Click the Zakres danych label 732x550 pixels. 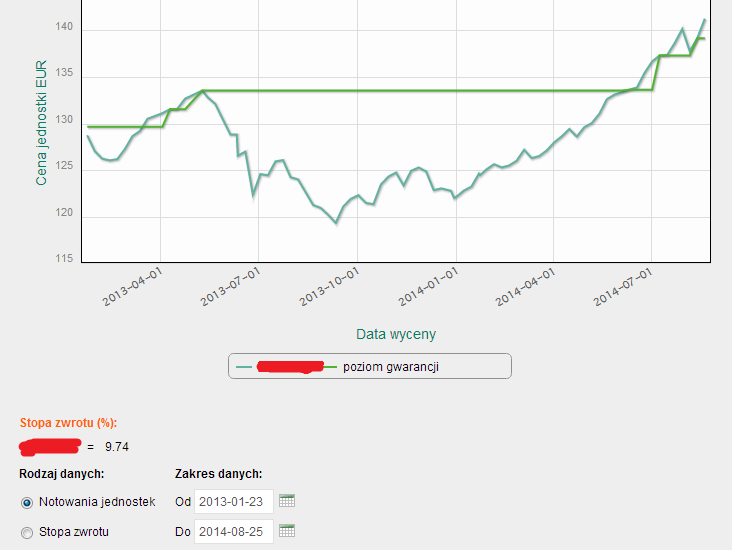[x=218, y=473]
